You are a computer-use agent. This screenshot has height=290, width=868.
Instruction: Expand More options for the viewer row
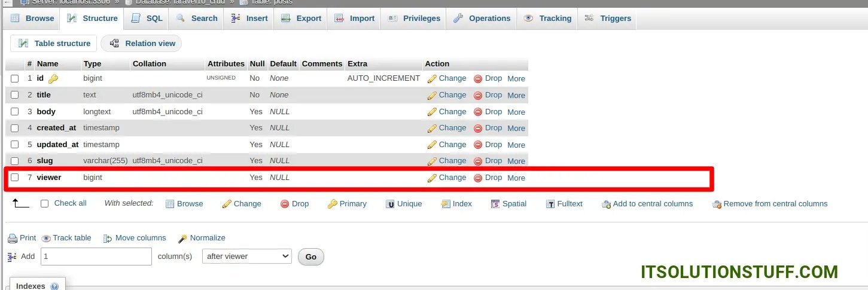(x=516, y=178)
